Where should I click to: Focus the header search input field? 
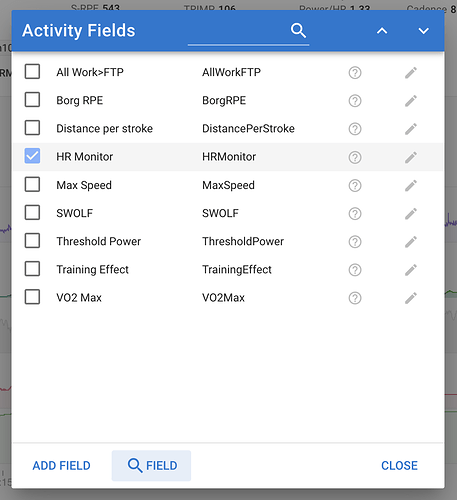click(x=238, y=32)
